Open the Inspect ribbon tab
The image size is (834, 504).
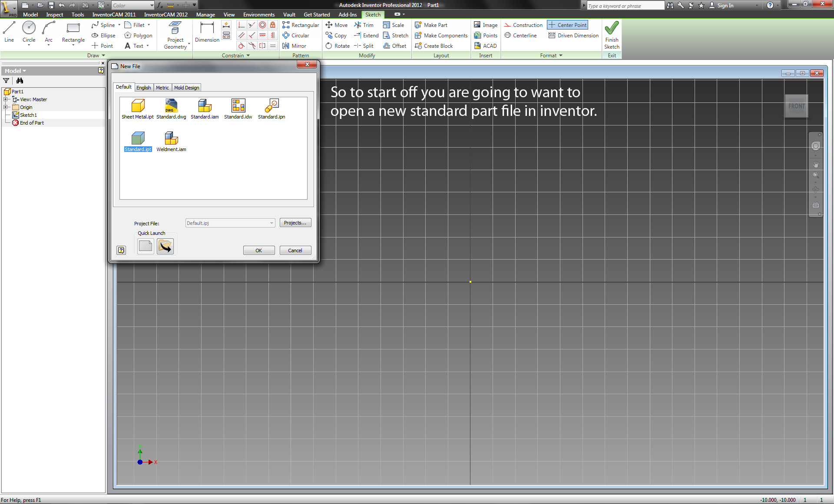point(55,15)
